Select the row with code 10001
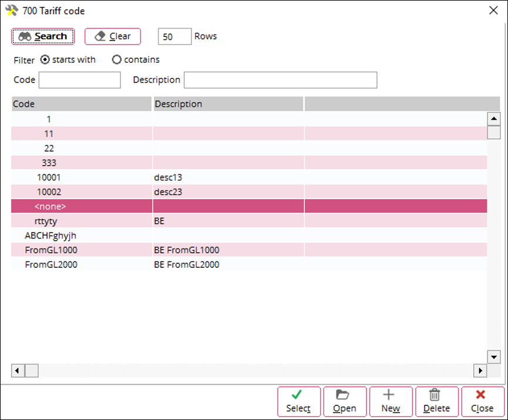Image resolution: width=508 pixels, height=420 pixels. point(49,177)
